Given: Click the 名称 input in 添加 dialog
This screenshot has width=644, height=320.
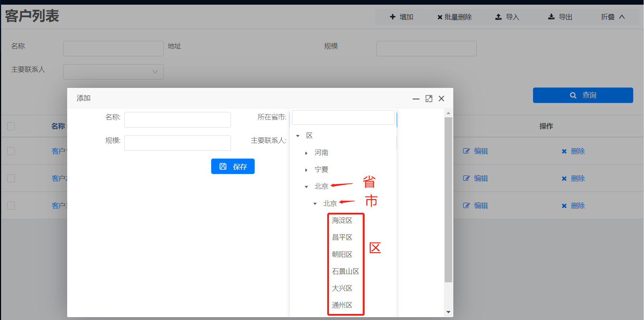Looking at the screenshot, I should pyautogui.click(x=177, y=120).
